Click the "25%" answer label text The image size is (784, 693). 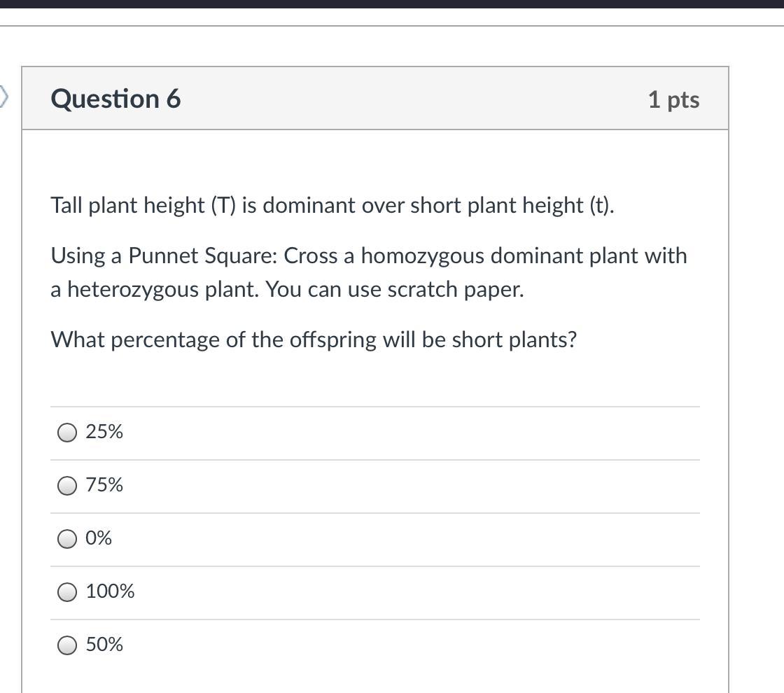pos(104,432)
